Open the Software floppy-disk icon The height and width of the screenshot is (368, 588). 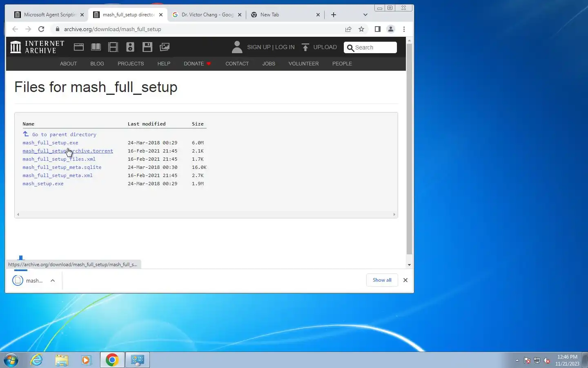147,47
